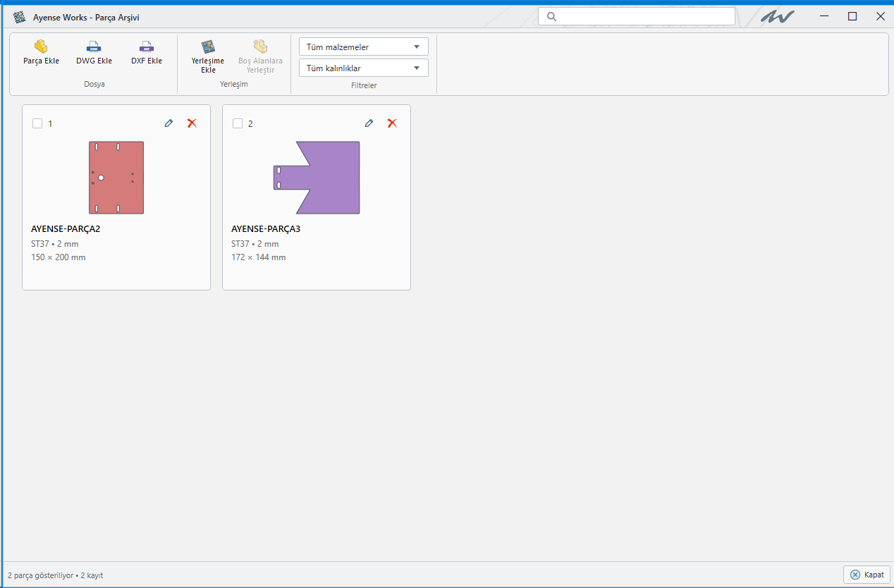Open the Tüm malzemeler material filter

(x=364, y=47)
